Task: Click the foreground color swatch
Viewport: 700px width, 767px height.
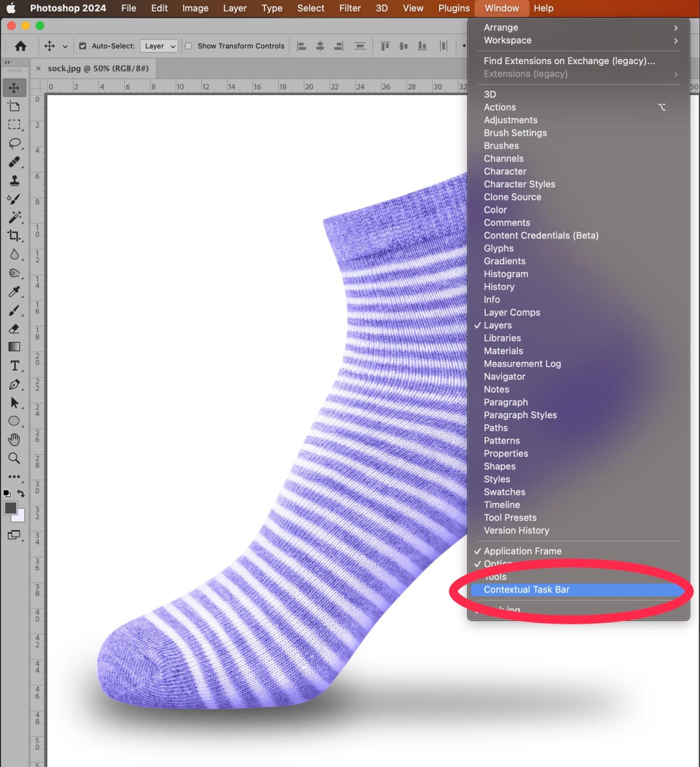Action: [x=10, y=508]
